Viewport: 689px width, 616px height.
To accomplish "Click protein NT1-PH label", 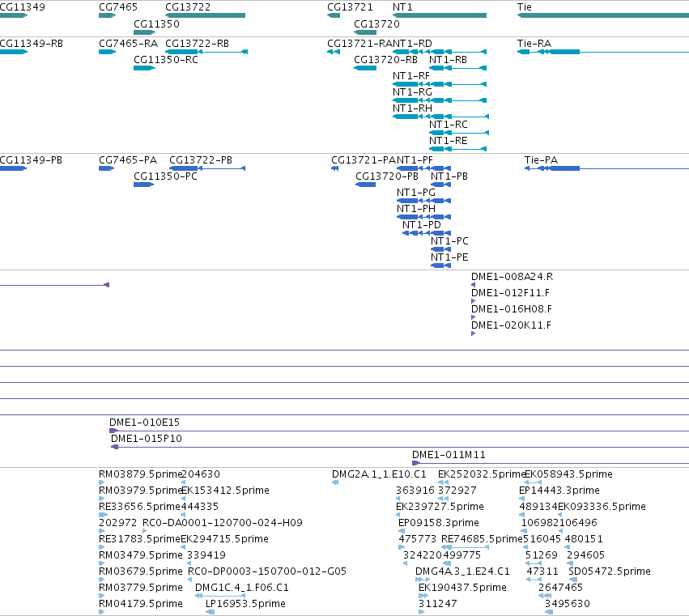I will (416, 208).
